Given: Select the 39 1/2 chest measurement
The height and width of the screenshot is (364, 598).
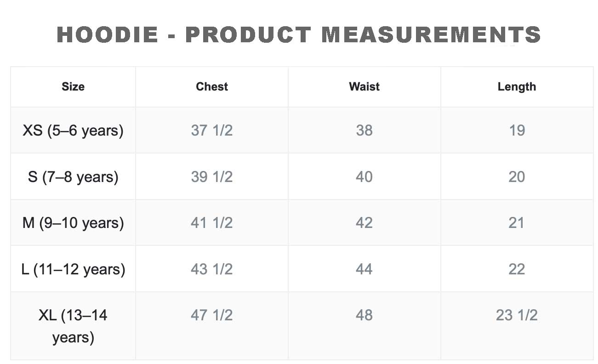Looking at the screenshot, I should tap(212, 177).
